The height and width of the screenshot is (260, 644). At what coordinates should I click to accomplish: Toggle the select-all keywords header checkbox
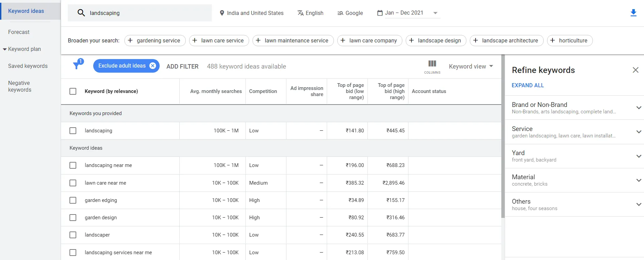point(73,91)
